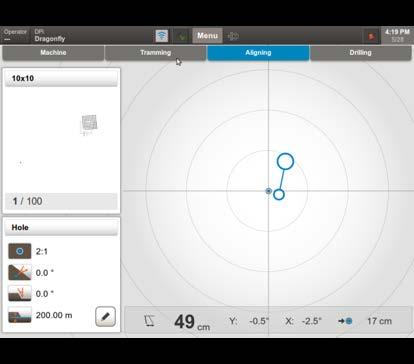Viewport: 414px width, 364px height.
Task: Select the drill pattern thumbnail on map
Action: 89,124
